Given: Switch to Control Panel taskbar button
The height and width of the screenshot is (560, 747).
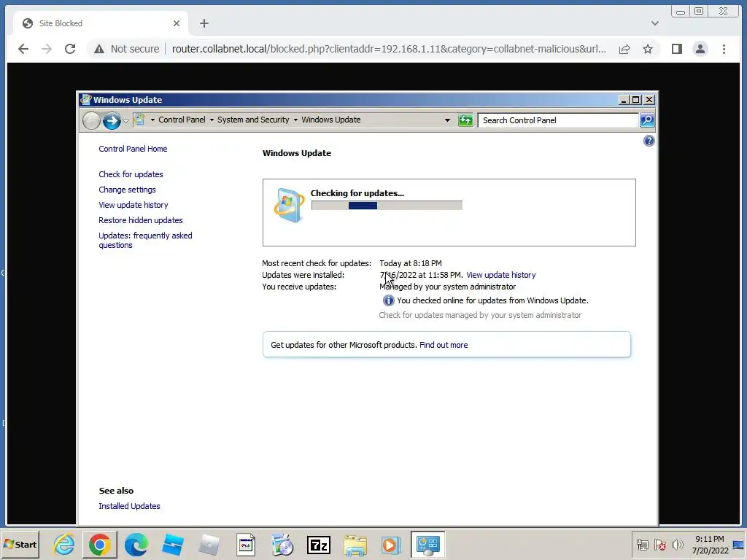Looking at the screenshot, I should (427, 545).
